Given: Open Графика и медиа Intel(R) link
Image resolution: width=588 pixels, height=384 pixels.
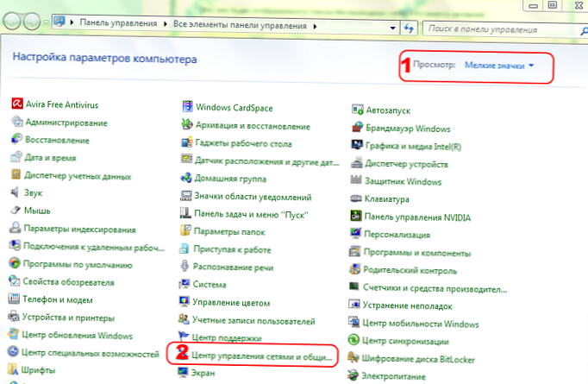Looking at the screenshot, I should click(413, 147).
